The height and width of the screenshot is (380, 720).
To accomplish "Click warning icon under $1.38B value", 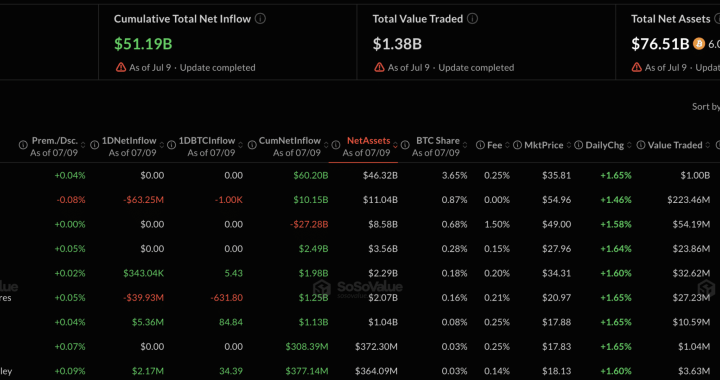I will 379,67.
